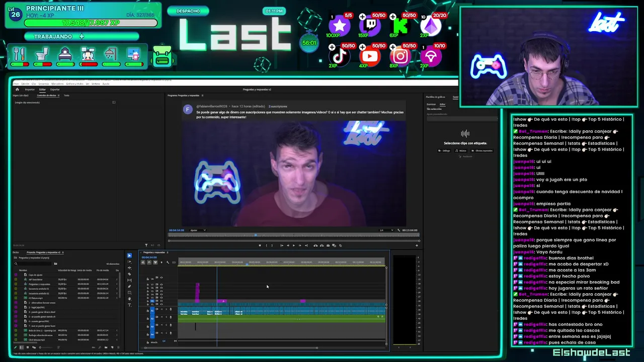644x362 pixels.
Task: Toggle A4 track targeting
Action: coord(152,334)
